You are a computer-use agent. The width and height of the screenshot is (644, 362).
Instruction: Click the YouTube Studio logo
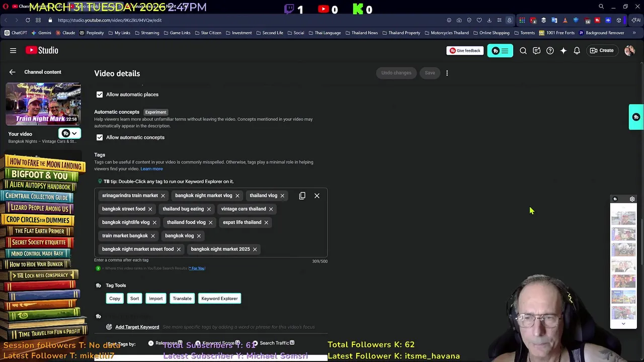tap(42, 50)
